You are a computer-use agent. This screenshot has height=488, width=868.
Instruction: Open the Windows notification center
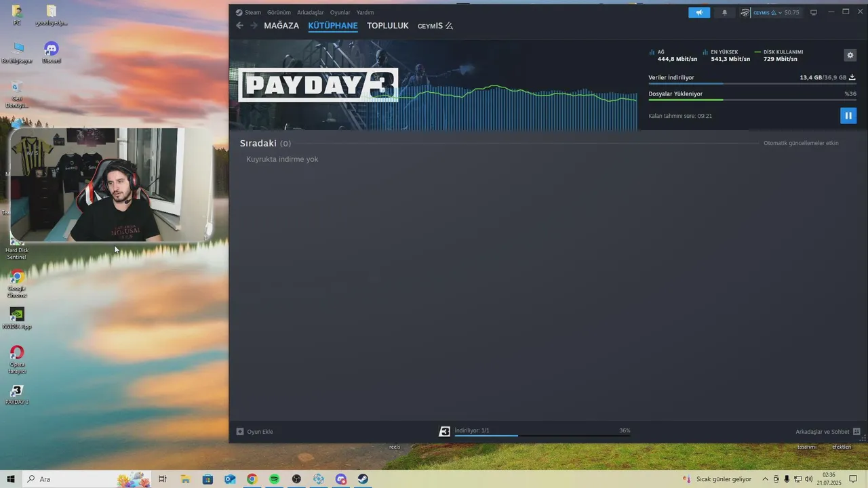[854, 479]
